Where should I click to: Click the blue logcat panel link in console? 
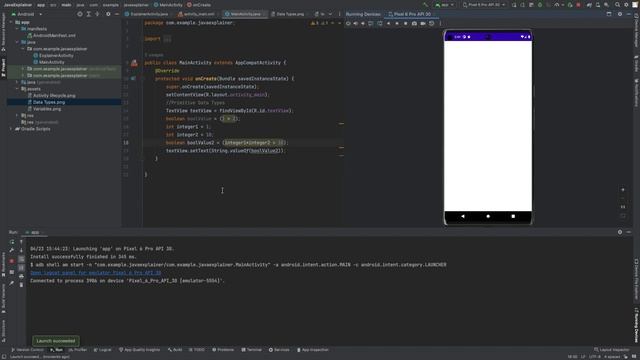point(96,273)
